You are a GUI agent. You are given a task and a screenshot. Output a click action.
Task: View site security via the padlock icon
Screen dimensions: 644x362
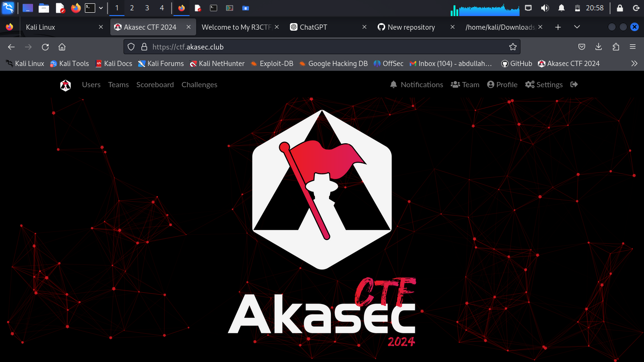click(144, 47)
